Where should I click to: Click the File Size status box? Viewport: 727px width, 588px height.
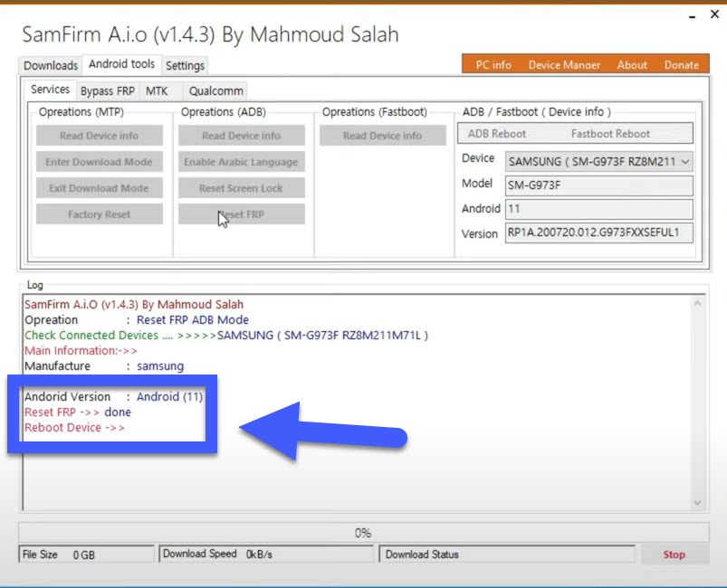(x=86, y=555)
